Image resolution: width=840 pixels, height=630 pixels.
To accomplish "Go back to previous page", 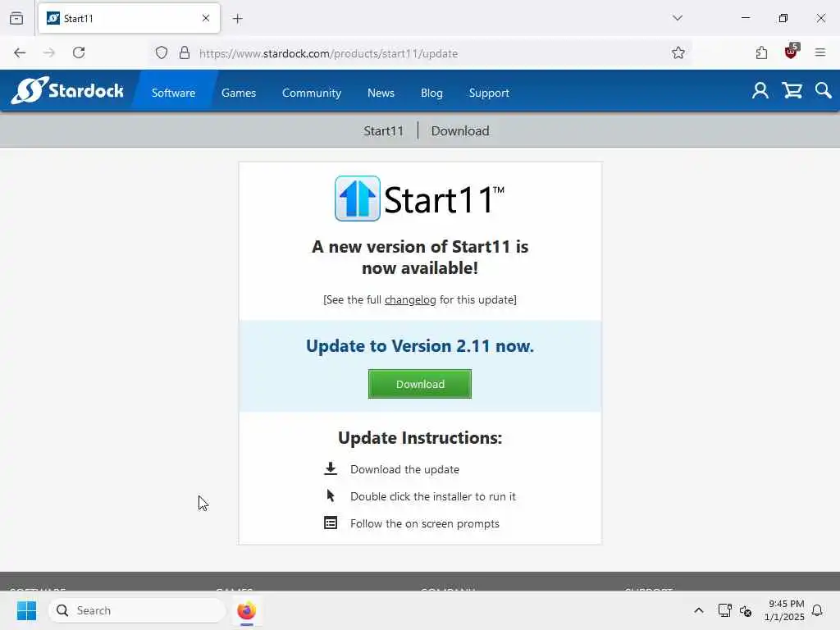I will click(20, 52).
